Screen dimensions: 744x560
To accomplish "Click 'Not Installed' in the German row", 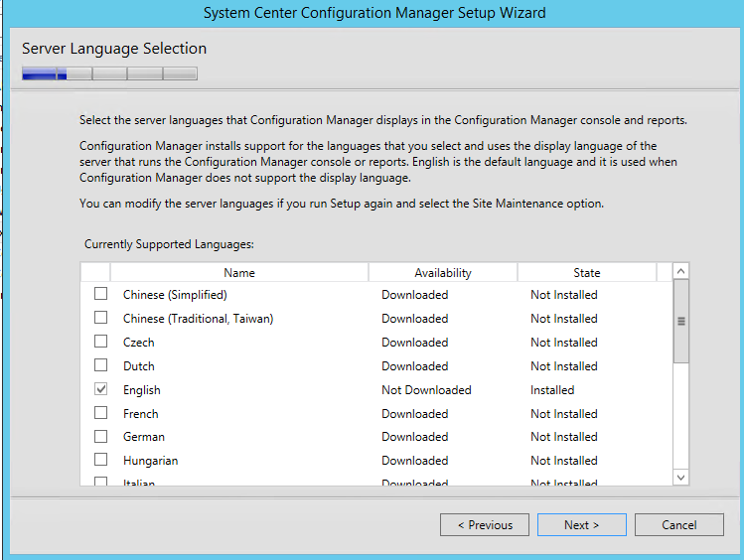I will pos(563,437).
